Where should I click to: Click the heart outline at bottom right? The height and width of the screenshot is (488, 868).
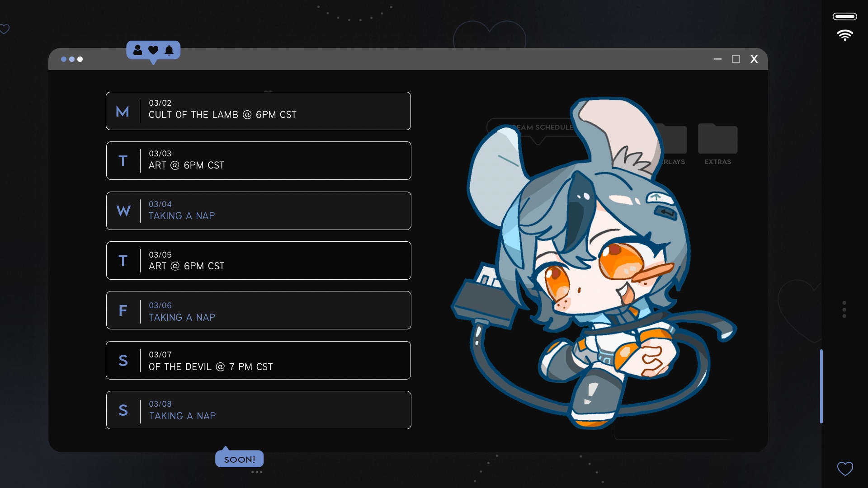(845, 469)
